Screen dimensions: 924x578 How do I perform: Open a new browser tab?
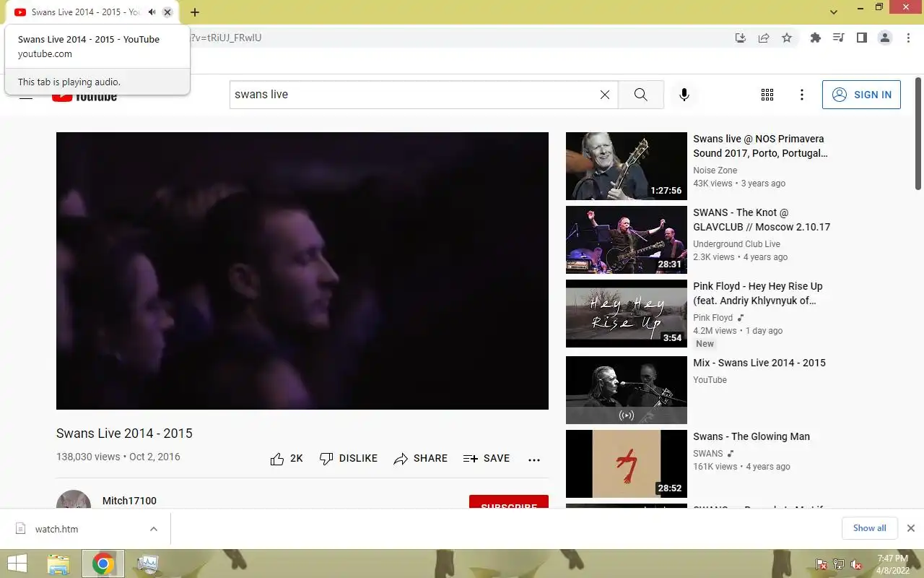[195, 12]
